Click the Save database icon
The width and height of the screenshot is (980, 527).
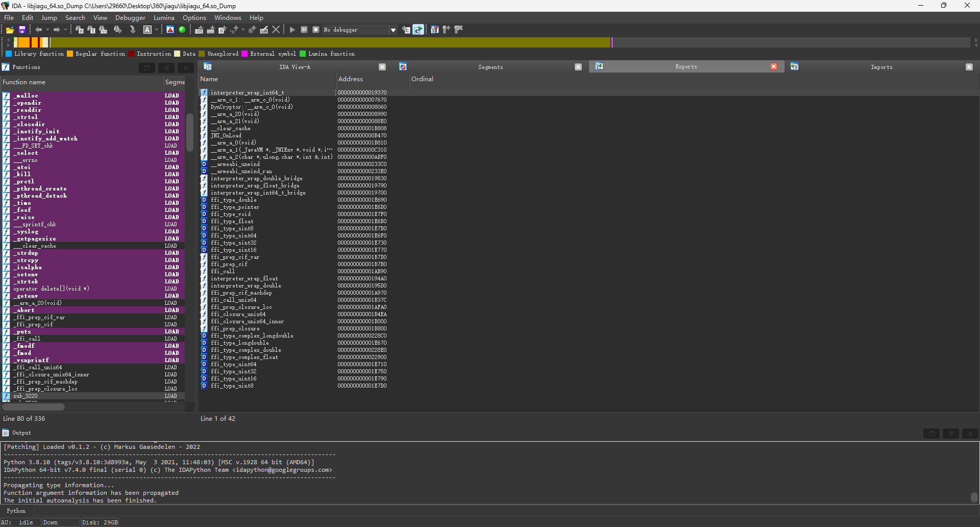point(22,30)
